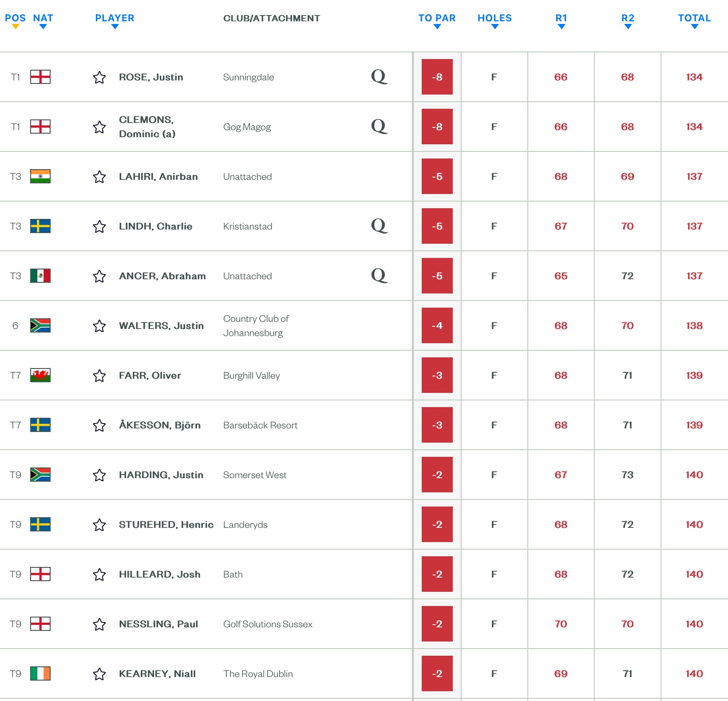Sort the table by TOTAL score
The height and width of the screenshot is (701, 728).
tap(694, 19)
